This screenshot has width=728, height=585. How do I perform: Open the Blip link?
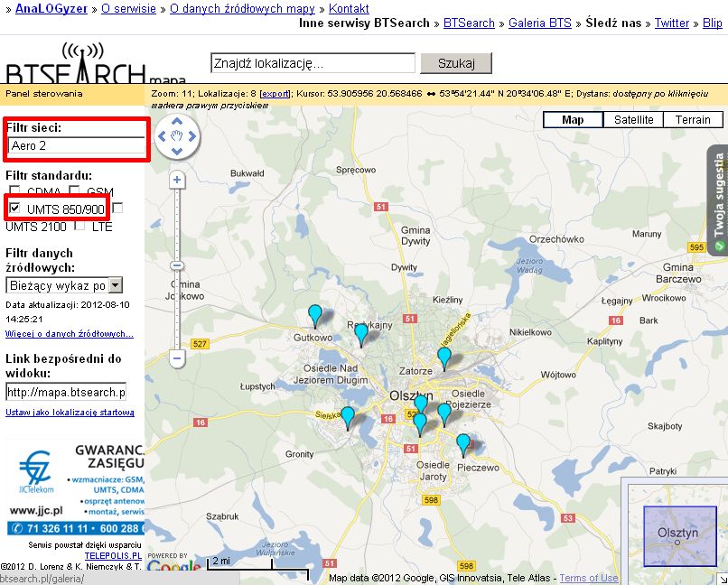tap(713, 23)
